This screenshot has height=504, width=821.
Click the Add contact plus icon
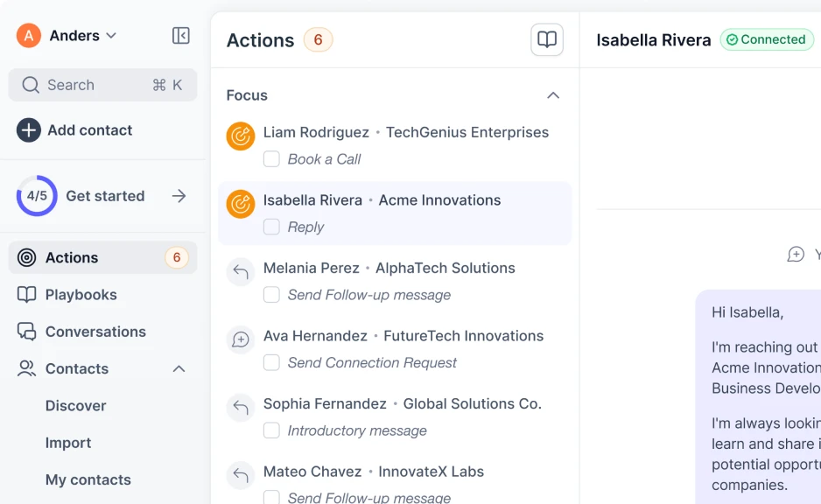tap(29, 129)
